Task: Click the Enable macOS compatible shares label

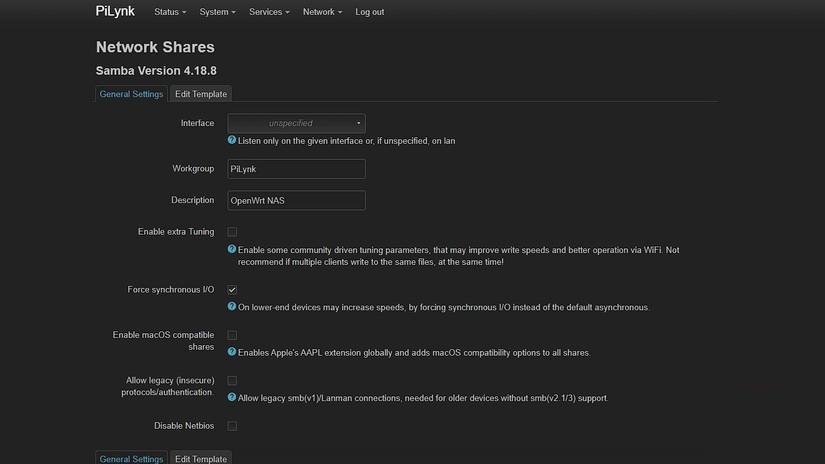Action: [x=163, y=341]
